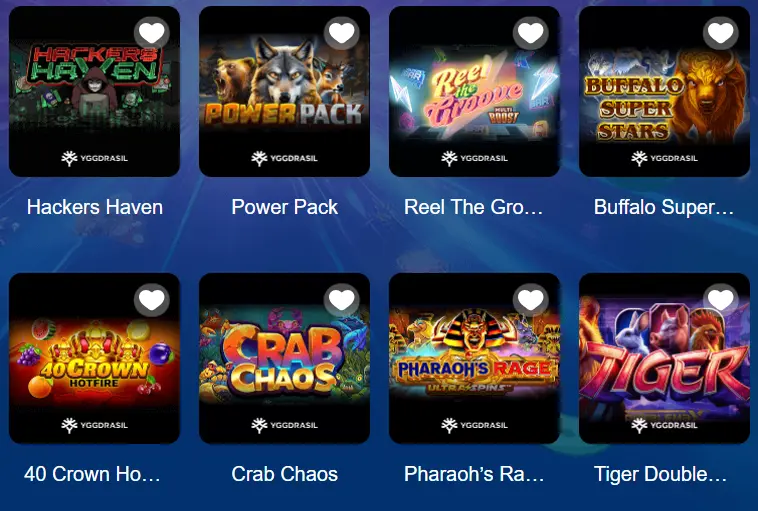Click heart icon on Buffalo Super Stars
Screen dimensions: 758x511
(721, 33)
